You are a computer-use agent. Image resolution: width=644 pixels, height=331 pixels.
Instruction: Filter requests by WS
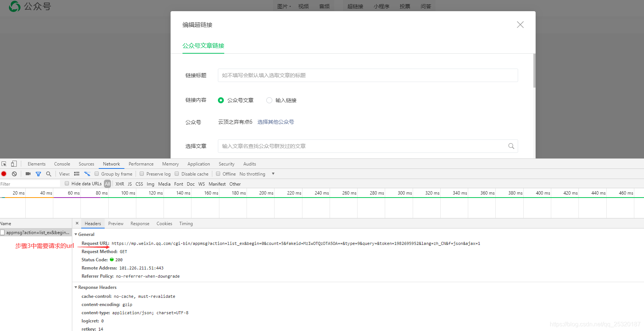[x=202, y=184]
